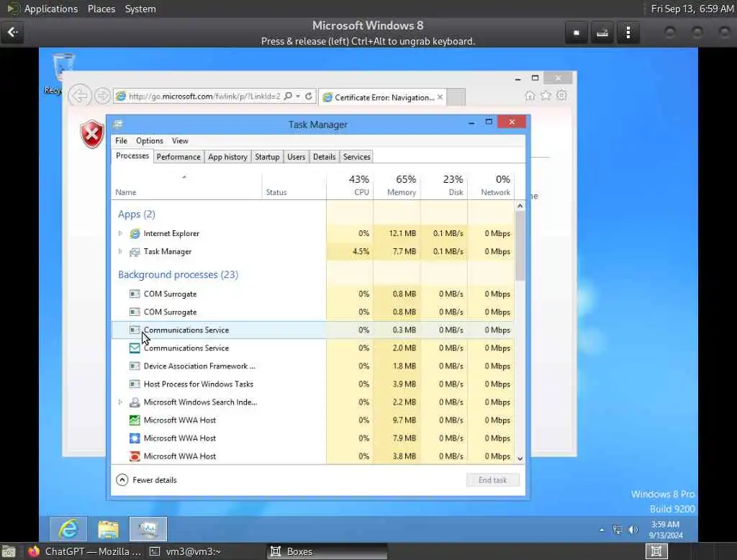
Task: Switch to the Users tab
Action: [296, 157]
